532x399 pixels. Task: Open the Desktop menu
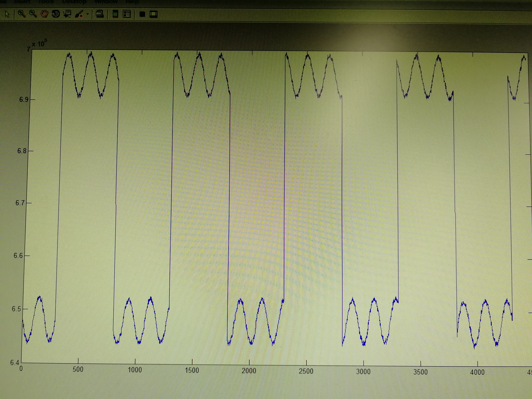74,2
